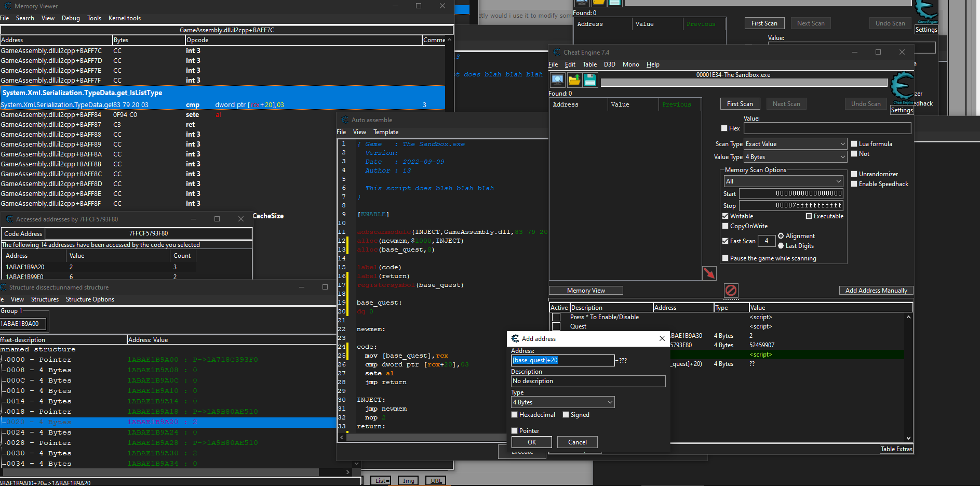980x486 pixels.
Task: Expand the Type dropdown in Add address dialog
Action: click(563, 402)
